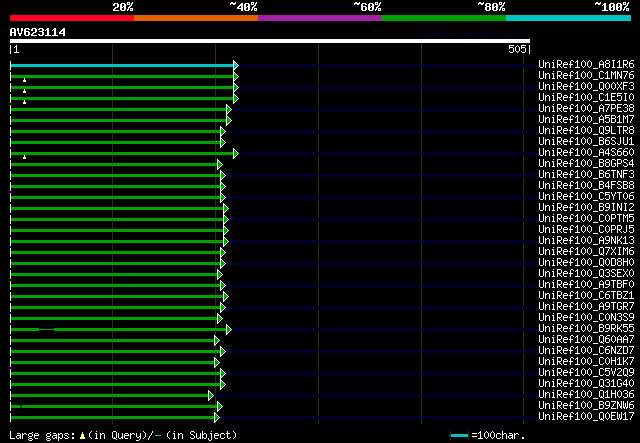Click the arrowhead ending the UniRef100_A7PE38 alignment bar
The image size is (640, 443).
[x=229, y=109]
